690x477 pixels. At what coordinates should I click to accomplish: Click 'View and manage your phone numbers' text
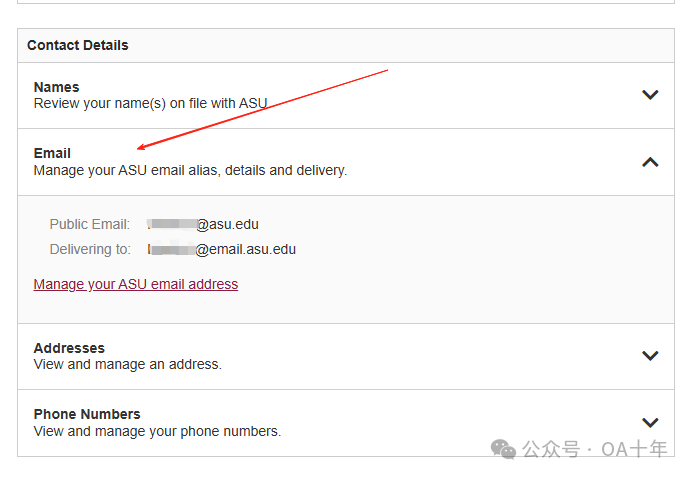(x=157, y=431)
